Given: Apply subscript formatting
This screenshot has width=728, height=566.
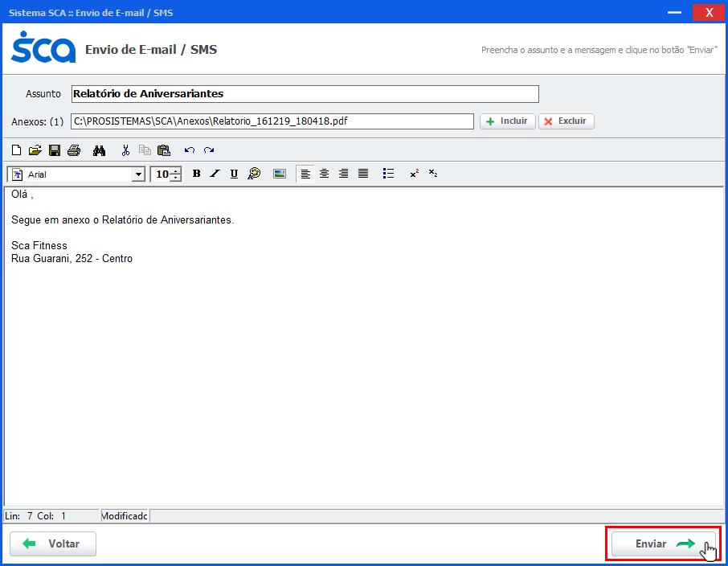Looking at the screenshot, I should (x=433, y=174).
